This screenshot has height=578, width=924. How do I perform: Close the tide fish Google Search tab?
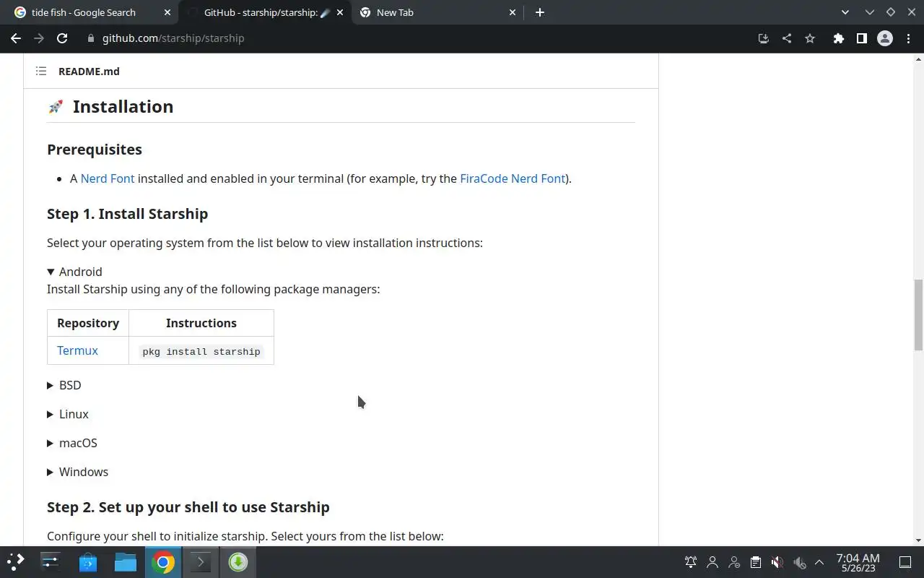(167, 12)
